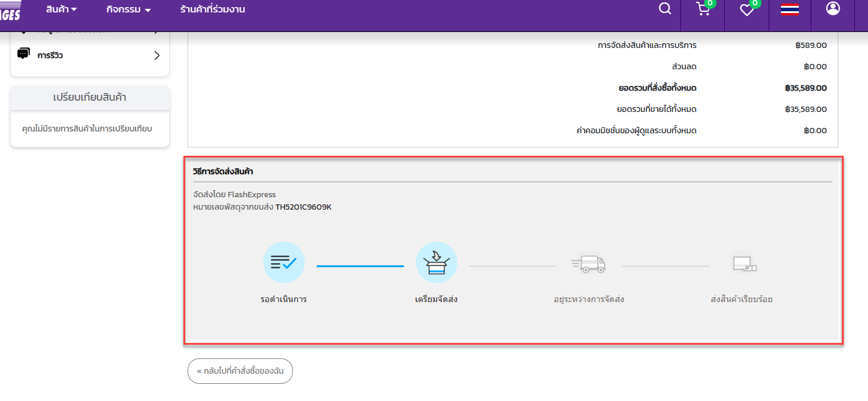Click the อยู่ระหว่างการจัดส่ง truck icon

click(x=588, y=264)
